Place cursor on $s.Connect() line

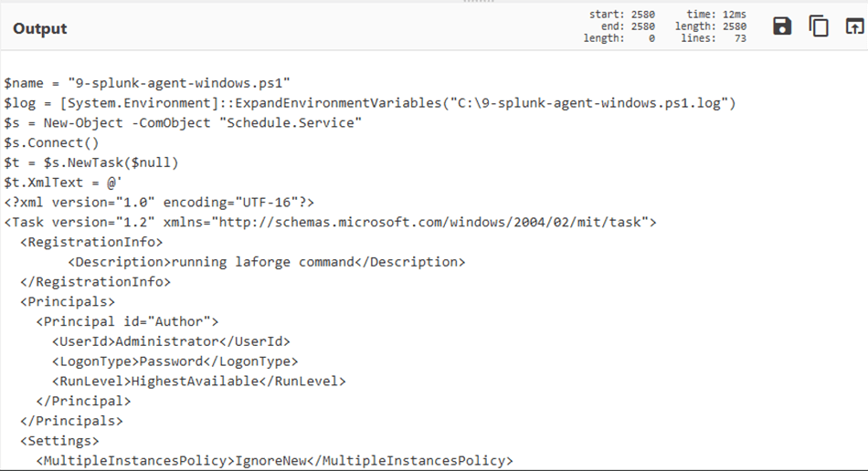click(51, 142)
